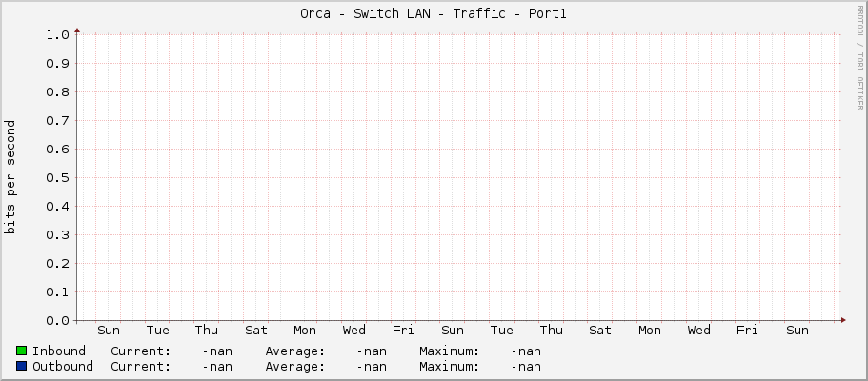Click the y-axis value "0.4"
The image size is (868, 381).
(57, 207)
